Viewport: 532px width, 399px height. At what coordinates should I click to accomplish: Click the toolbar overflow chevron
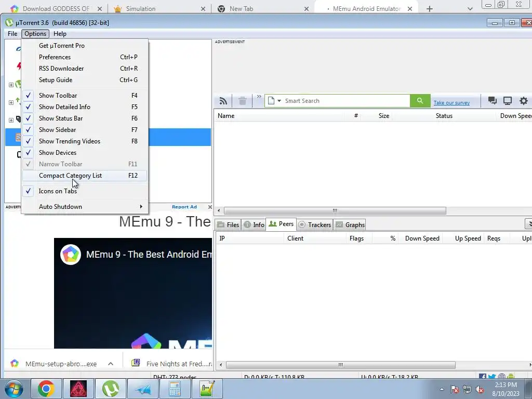click(x=259, y=97)
